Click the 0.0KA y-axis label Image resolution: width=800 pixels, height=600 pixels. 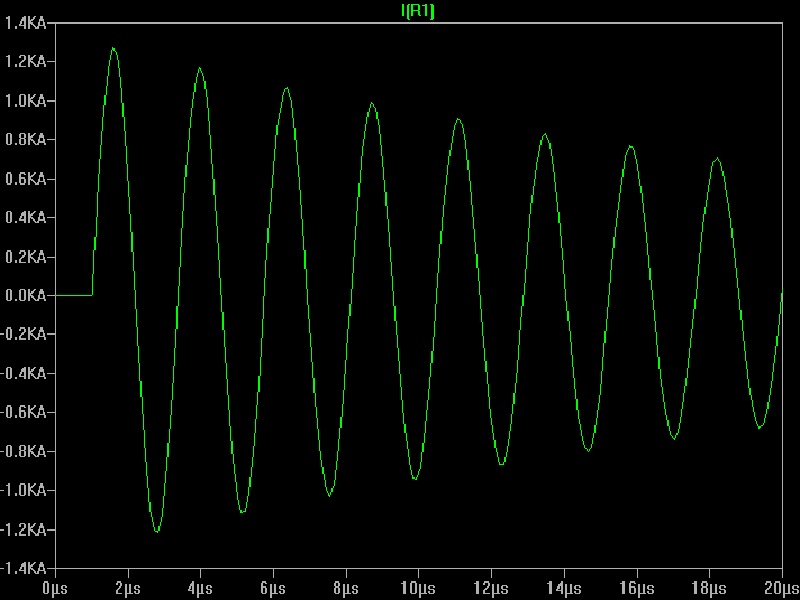(x=25, y=296)
